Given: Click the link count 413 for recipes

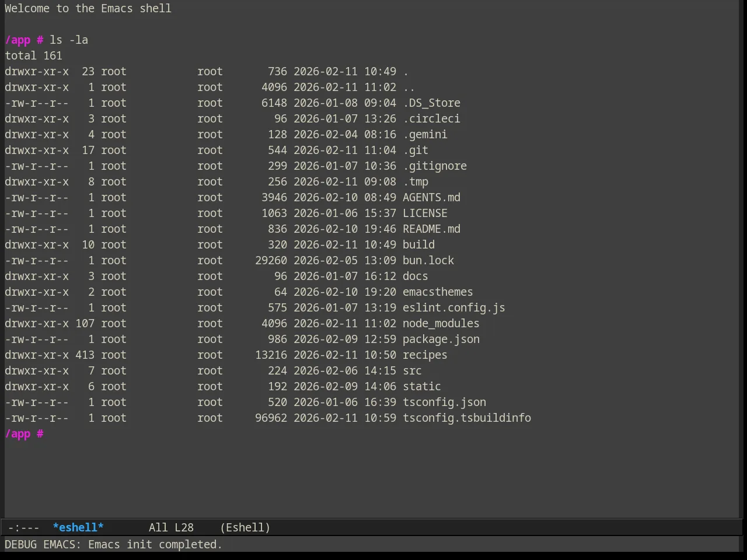Looking at the screenshot, I should pyautogui.click(x=85, y=355).
